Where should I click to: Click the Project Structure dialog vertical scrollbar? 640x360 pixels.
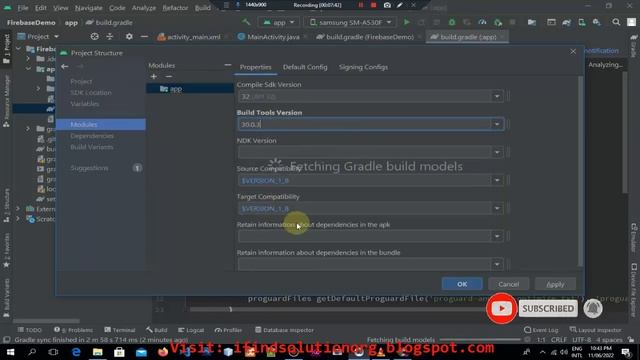tap(580, 171)
